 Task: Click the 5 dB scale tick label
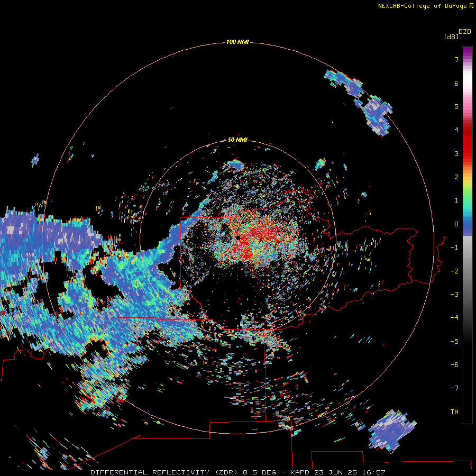click(456, 106)
